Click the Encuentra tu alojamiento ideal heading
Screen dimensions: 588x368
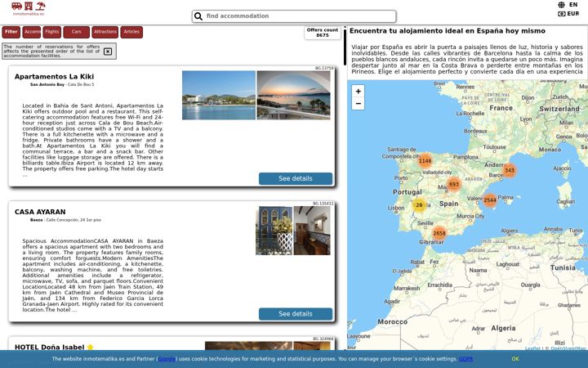[448, 31]
